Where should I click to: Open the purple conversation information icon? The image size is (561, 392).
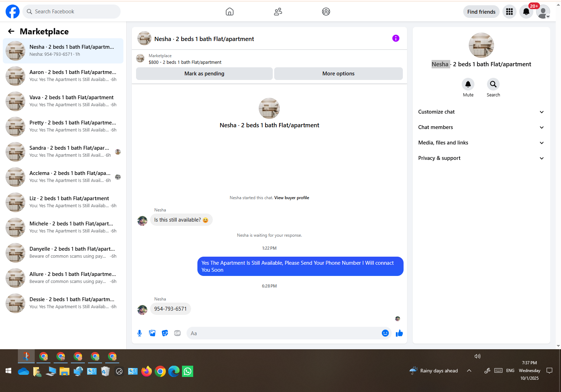[396, 38]
